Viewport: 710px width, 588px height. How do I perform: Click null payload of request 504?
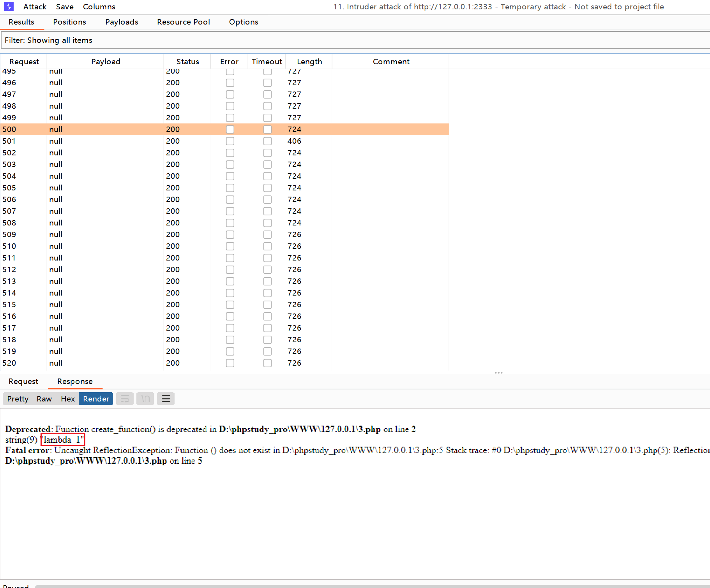[x=56, y=176]
